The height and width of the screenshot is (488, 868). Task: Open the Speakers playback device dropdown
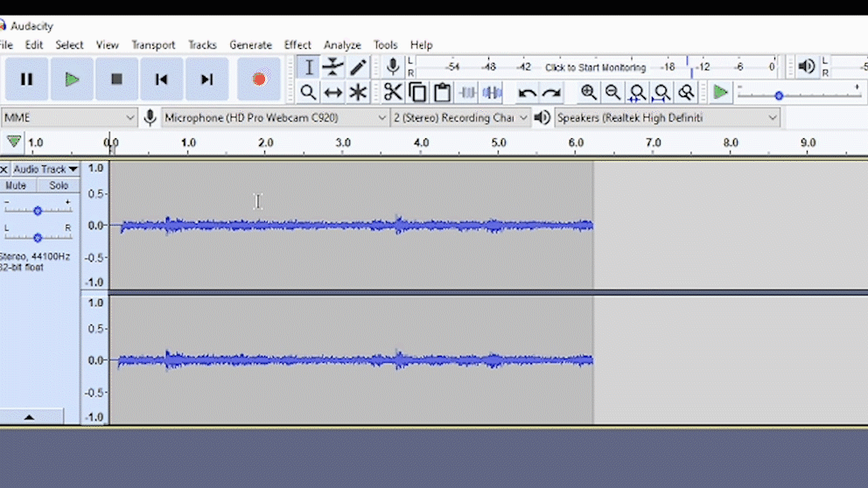tap(667, 117)
